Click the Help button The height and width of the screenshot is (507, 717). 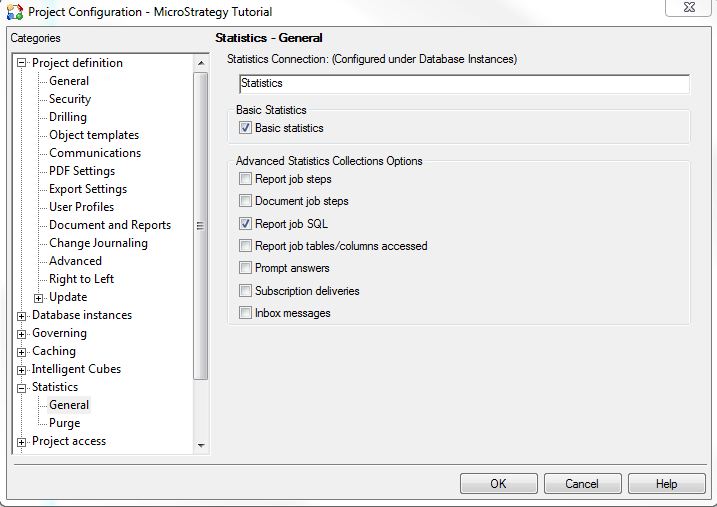(x=666, y=484)
